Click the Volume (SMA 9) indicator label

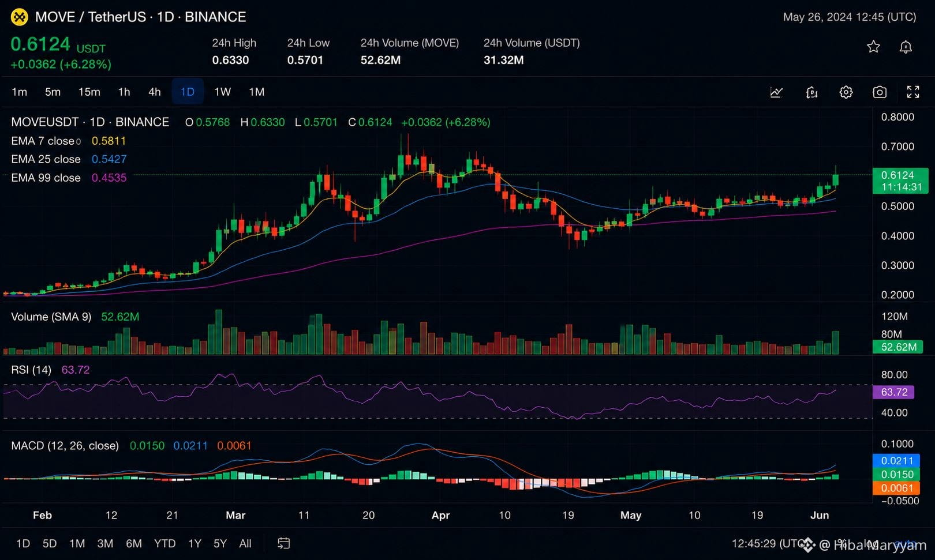click(51, 317)
